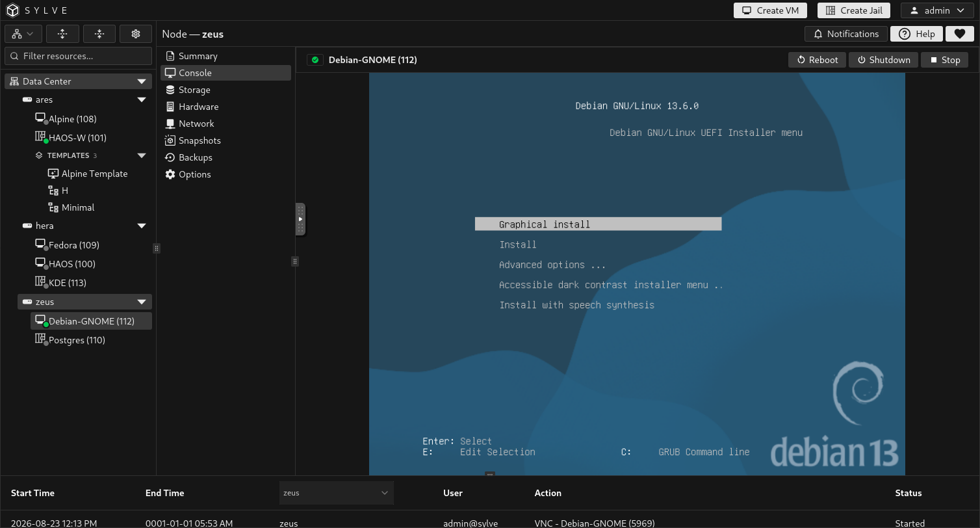Focus the Filter resources search field
980x528 pixels.
click(x=78, y=56)
